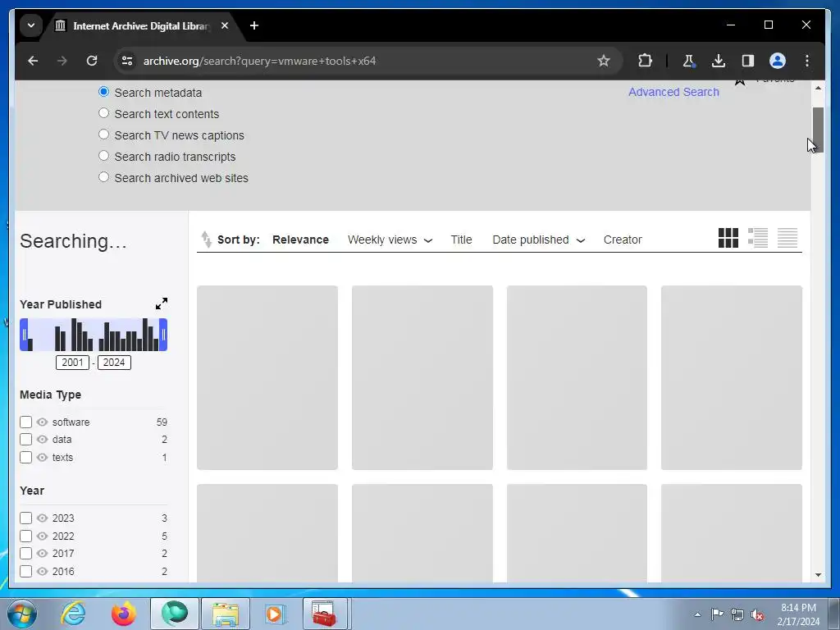
Task: Select Search TV news captions option
Action: pyautogui.click(x=104, y=135)
